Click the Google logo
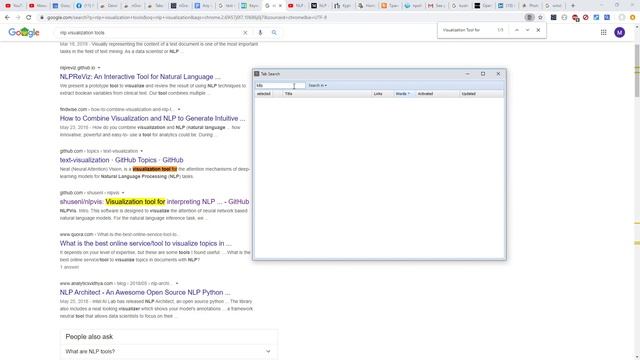Viewport: 640px width, 360px height. tap(24, 32)
